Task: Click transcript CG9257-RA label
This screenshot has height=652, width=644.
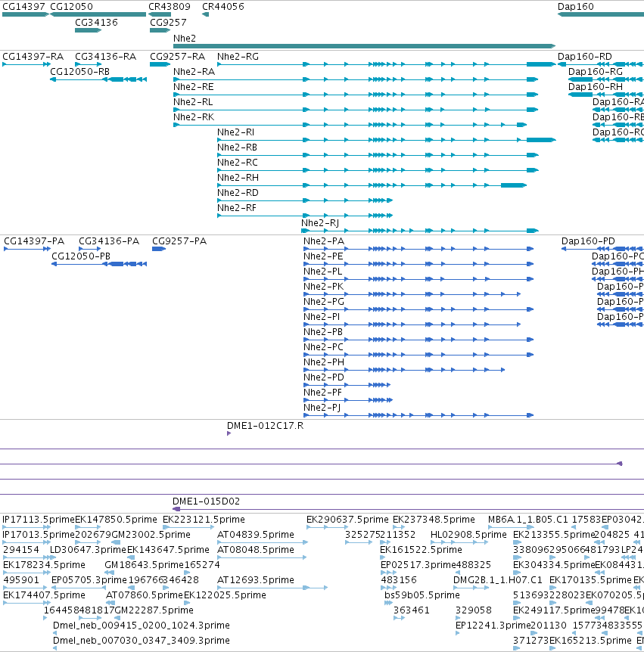Action: point(177,57)
